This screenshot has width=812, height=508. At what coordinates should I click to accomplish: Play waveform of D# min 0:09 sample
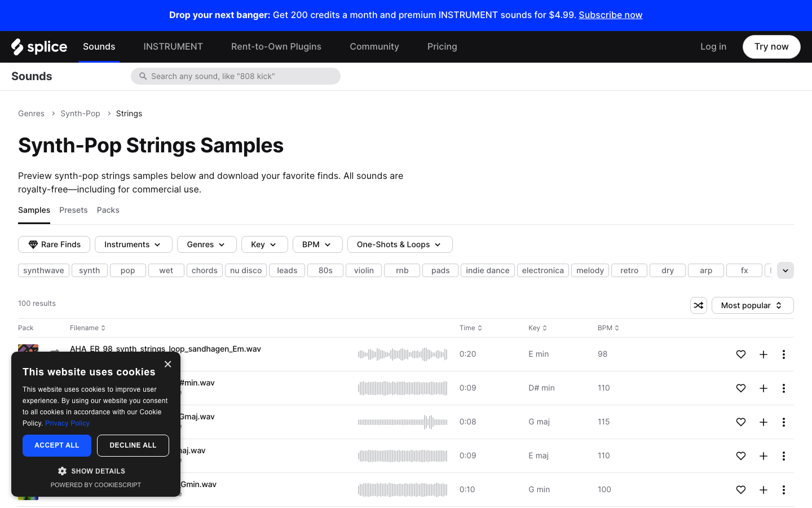tap(403, 388)
